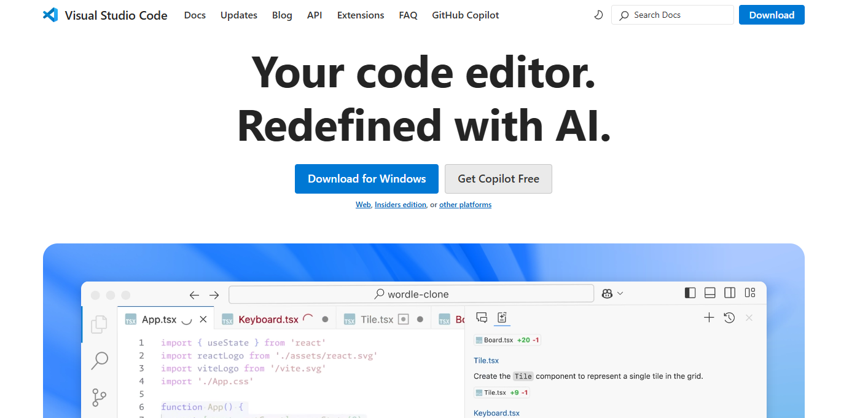Click the Copilot icon in title bar
Screen dimensions: 868x418
coord(607,294)
